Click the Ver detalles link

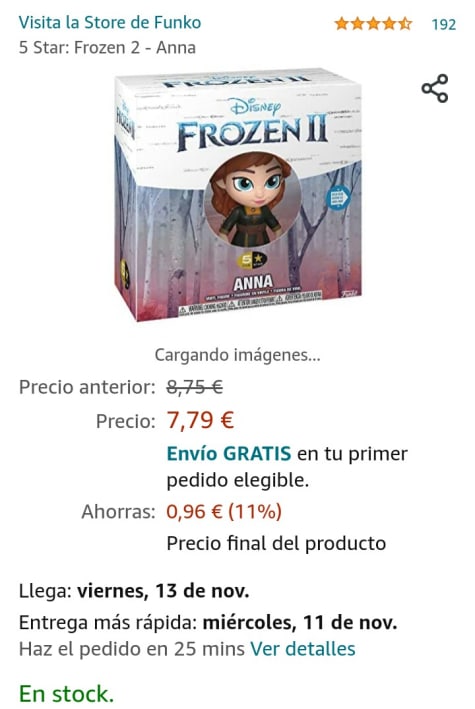[303, 649]
